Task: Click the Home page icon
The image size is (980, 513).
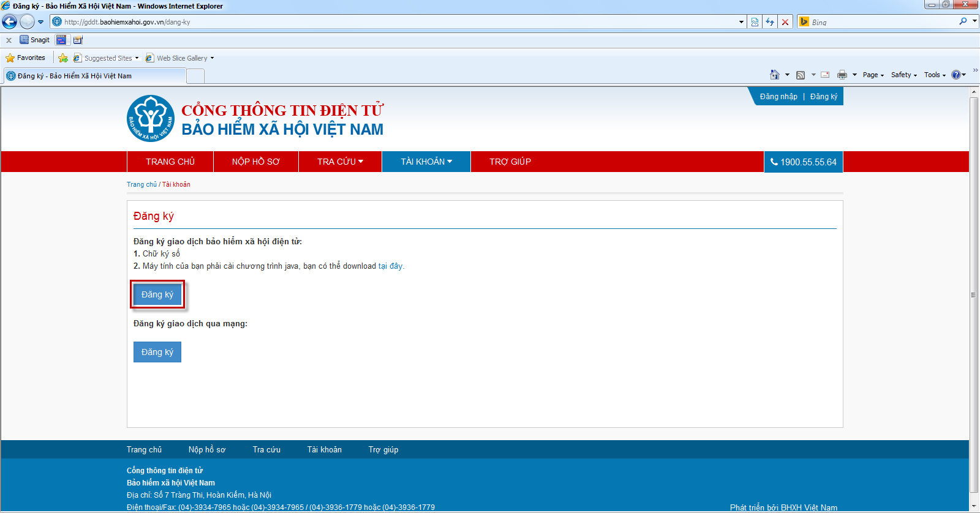Action: click(775, 75)
